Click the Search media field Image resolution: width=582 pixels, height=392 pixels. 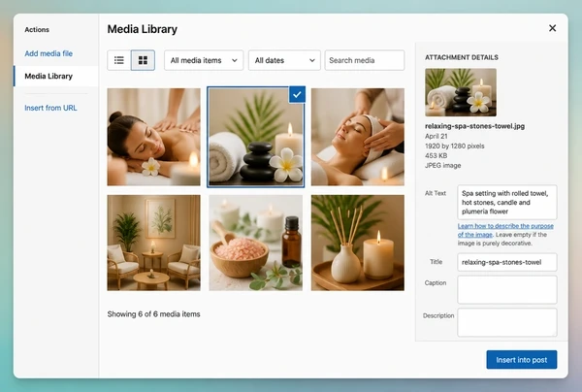pyautogui.click(x=365, y=60)
